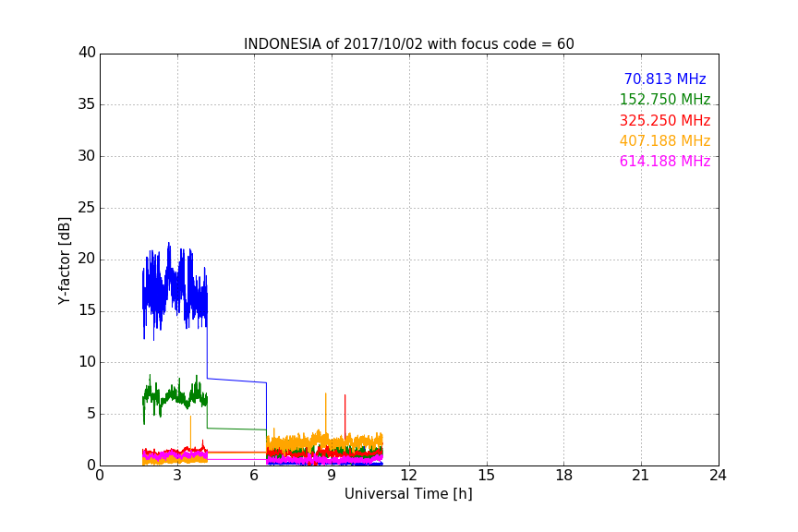Click the x-axis tick label 6
This screenshot has height=532, width=798.
pos(255,476)
